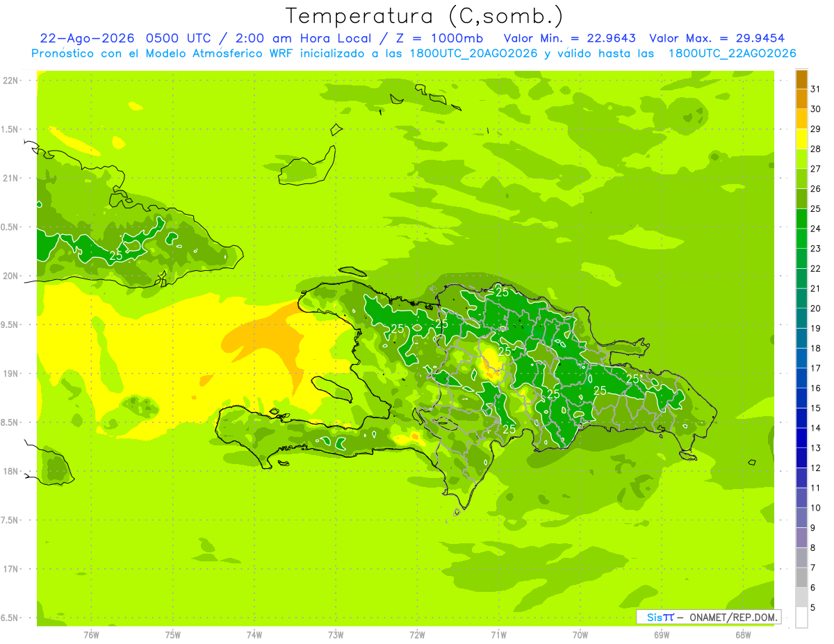Click the "71W" longitude axis label
The width and height of the screenshot is (834, 644).
[498, 634]
